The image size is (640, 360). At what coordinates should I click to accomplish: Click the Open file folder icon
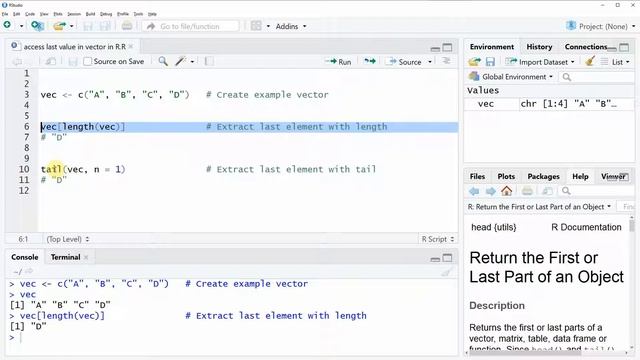[60, 26]
